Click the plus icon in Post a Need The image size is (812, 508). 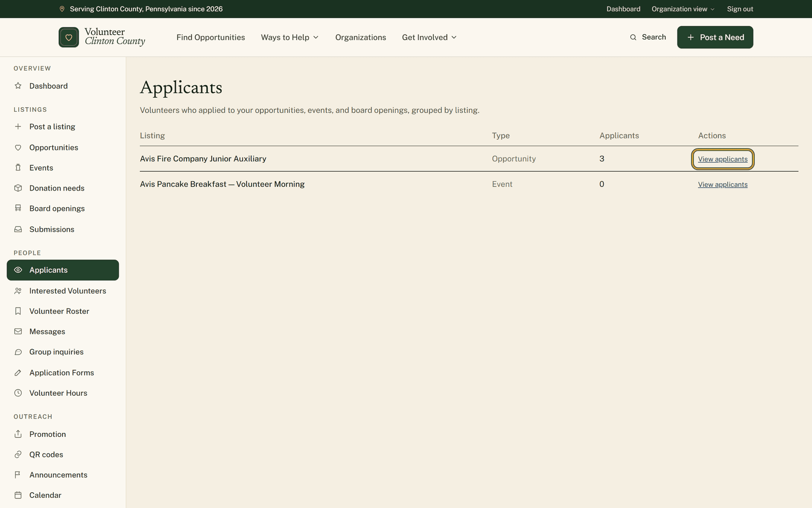tap(690, 37)
